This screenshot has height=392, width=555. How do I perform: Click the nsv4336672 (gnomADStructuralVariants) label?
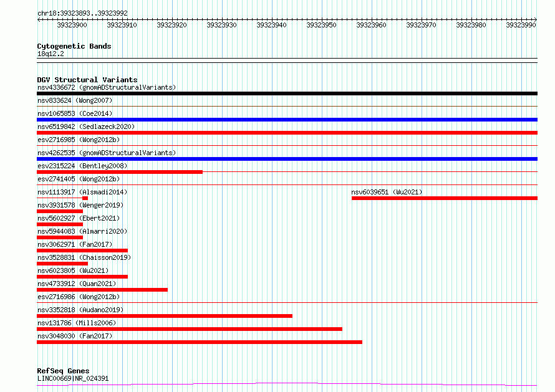click(x=107, y=87)
